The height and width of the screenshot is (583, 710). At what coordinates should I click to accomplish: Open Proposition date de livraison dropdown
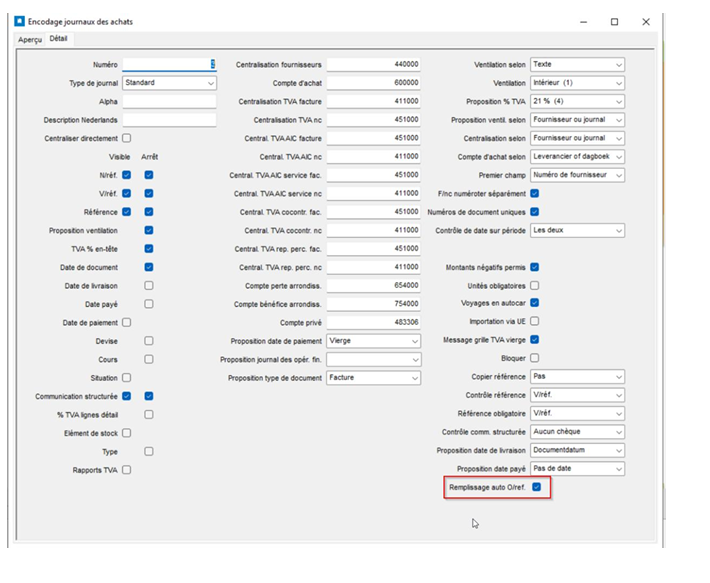pos(577,450)
